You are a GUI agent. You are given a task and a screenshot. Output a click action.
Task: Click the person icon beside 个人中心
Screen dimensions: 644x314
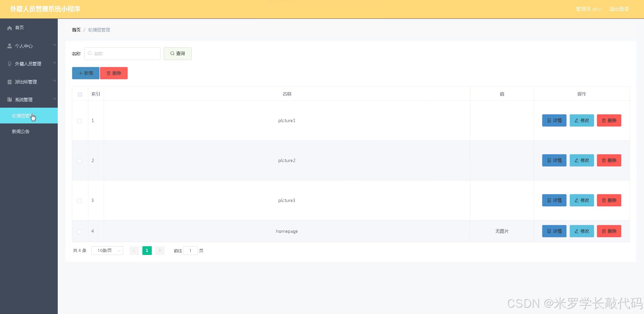pyautogui.click(x=9, y=46)
